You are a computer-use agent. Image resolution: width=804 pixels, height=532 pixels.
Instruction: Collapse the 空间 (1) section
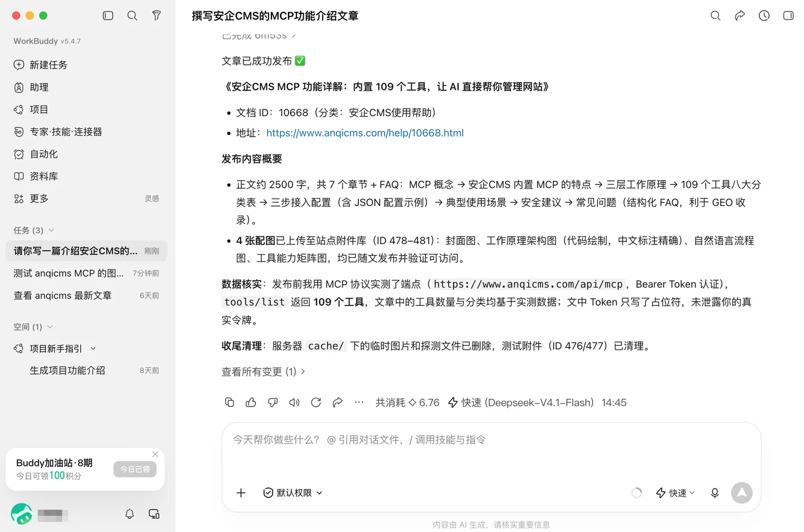pyautogui.click(x=33, y=327)
